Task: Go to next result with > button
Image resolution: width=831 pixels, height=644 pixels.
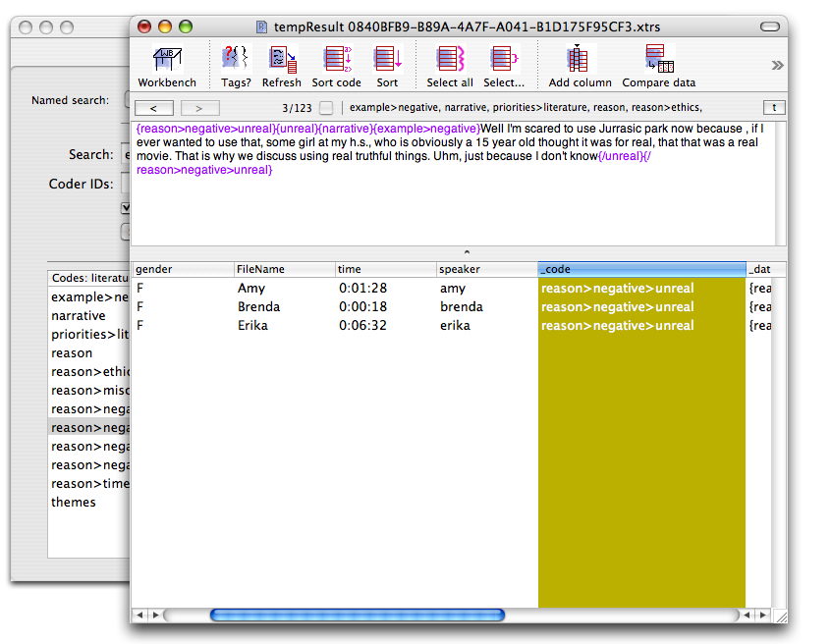Action: (x=199, y=108)
